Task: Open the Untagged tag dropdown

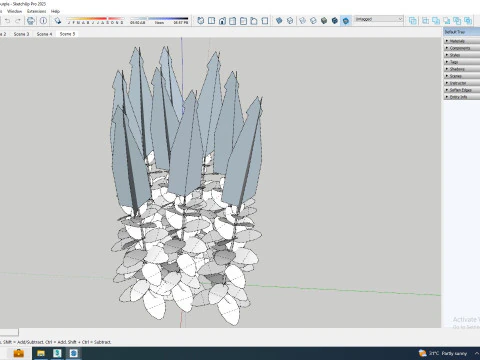Action: tap(379, 19)
